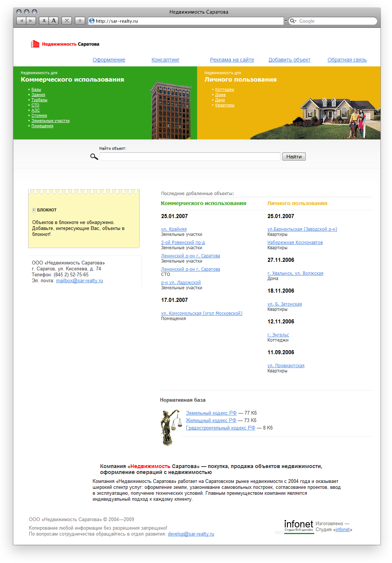
Task: Open develop@sar-realty.ru email link
Action: click(191, 534)
